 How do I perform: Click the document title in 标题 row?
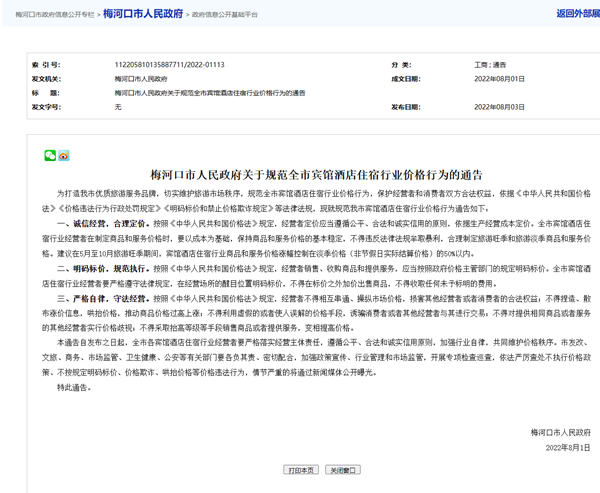tap(210, 92)
